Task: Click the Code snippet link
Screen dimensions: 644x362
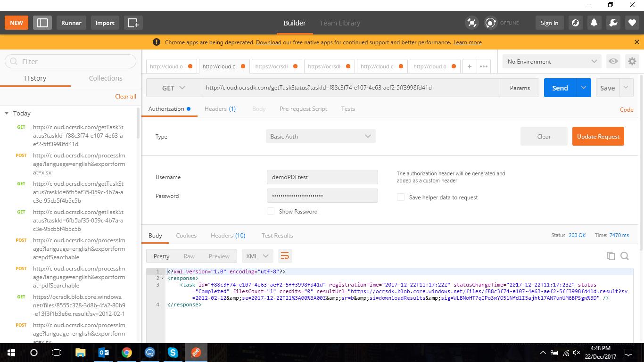Action: point(626,109)
